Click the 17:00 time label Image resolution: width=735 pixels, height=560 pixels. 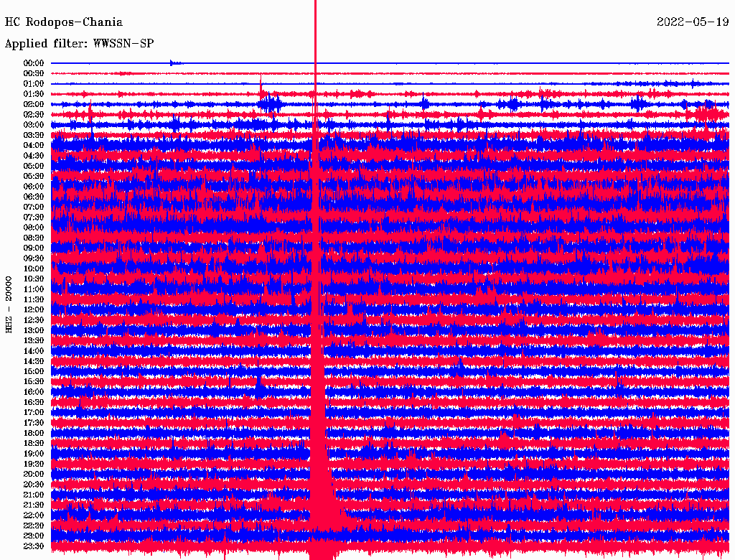point(34,412)
